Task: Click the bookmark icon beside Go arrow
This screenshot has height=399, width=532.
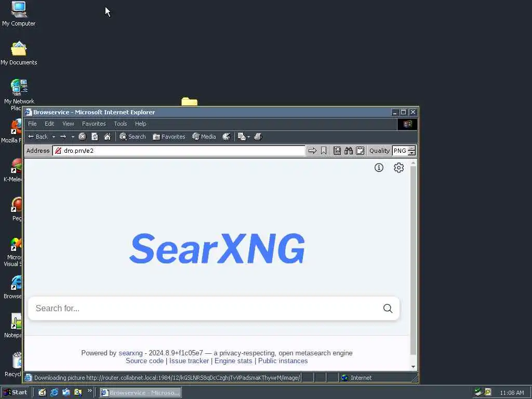Action: pyautogui.click(x=324, y=151)
